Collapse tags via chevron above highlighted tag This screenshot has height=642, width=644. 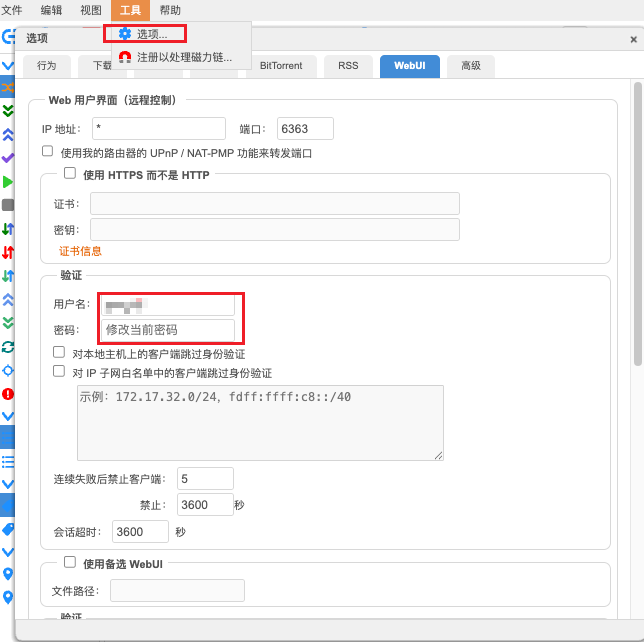(x=8, y=484)
